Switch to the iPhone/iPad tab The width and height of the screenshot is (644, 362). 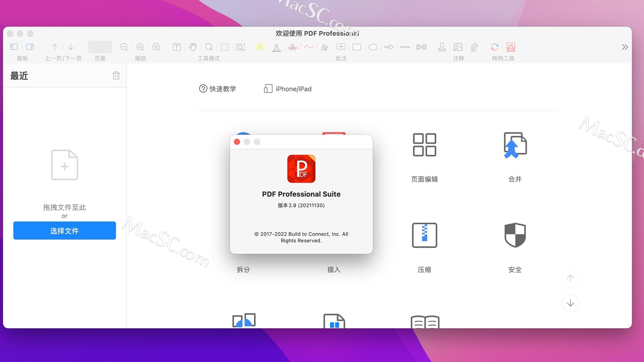[287, 88]
